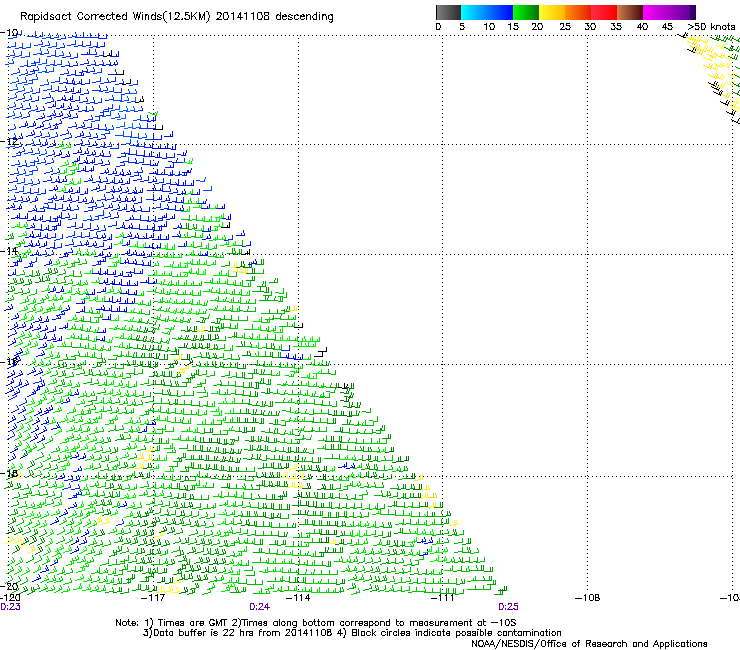Click the 'D:25' time marker
This screenshot has width=740, height=650.
[x=508, y=607]
